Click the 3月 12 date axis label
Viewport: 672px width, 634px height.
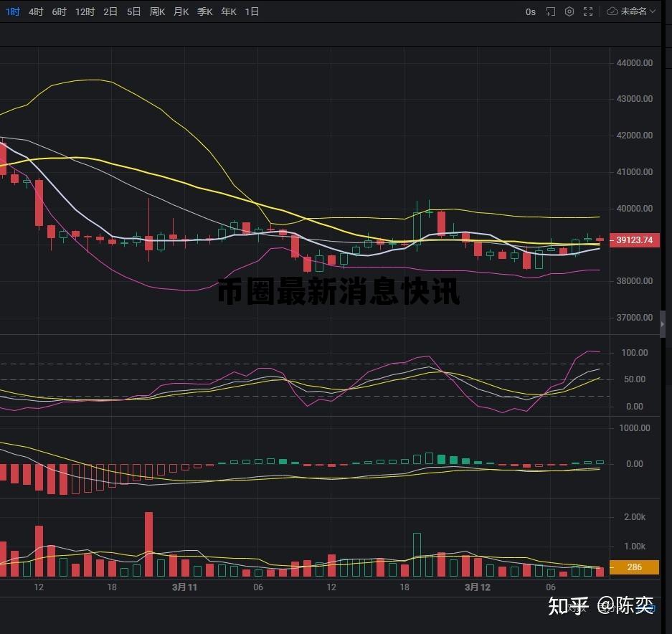point(478,587)
